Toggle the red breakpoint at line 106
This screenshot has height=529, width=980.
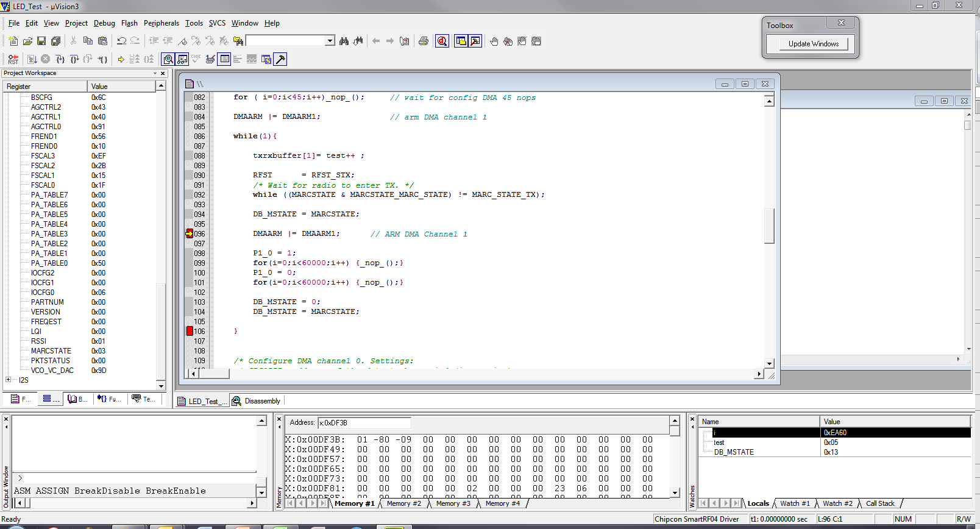190,331
